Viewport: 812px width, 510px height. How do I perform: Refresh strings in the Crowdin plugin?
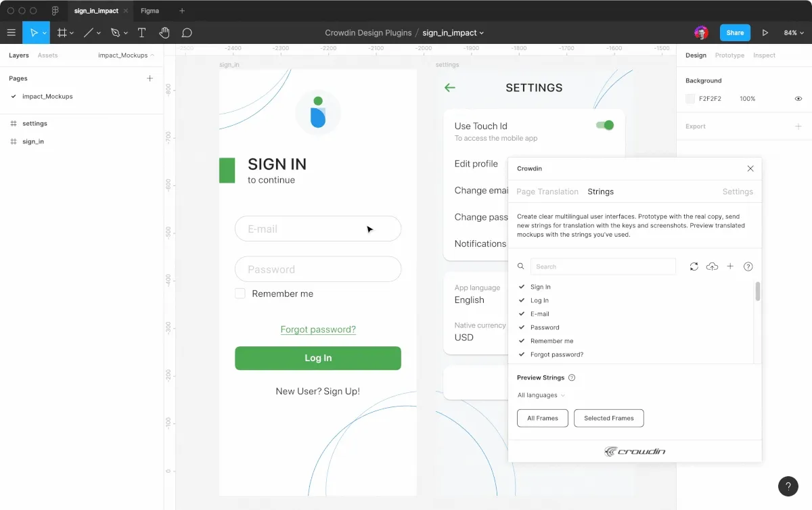tap(694, 266)
